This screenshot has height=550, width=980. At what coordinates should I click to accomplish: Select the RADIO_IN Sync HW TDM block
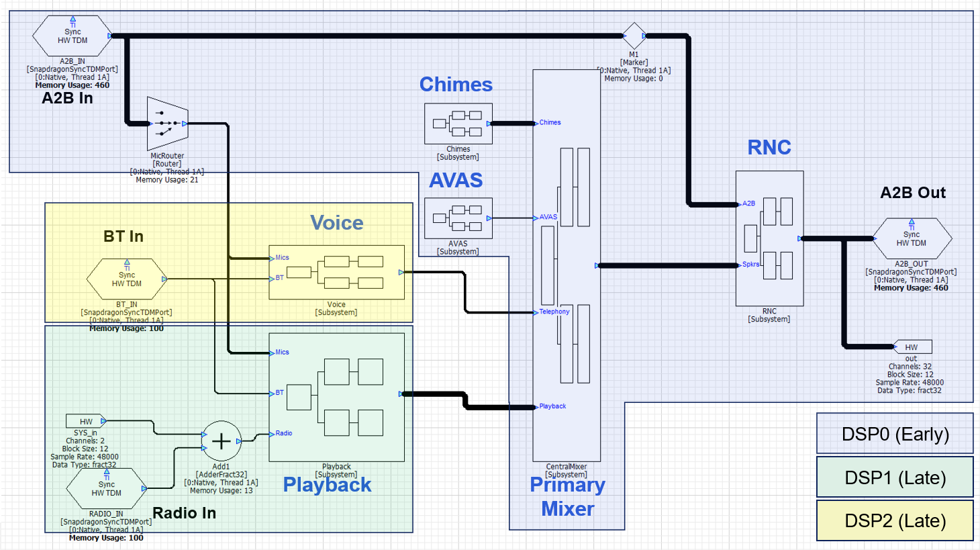(107, 488)
